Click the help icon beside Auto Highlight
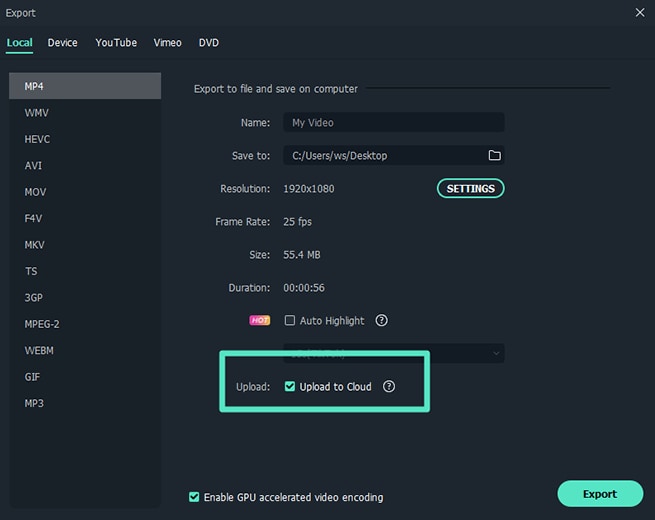Viewport: 655px width, 520px height. coord(381,321)
